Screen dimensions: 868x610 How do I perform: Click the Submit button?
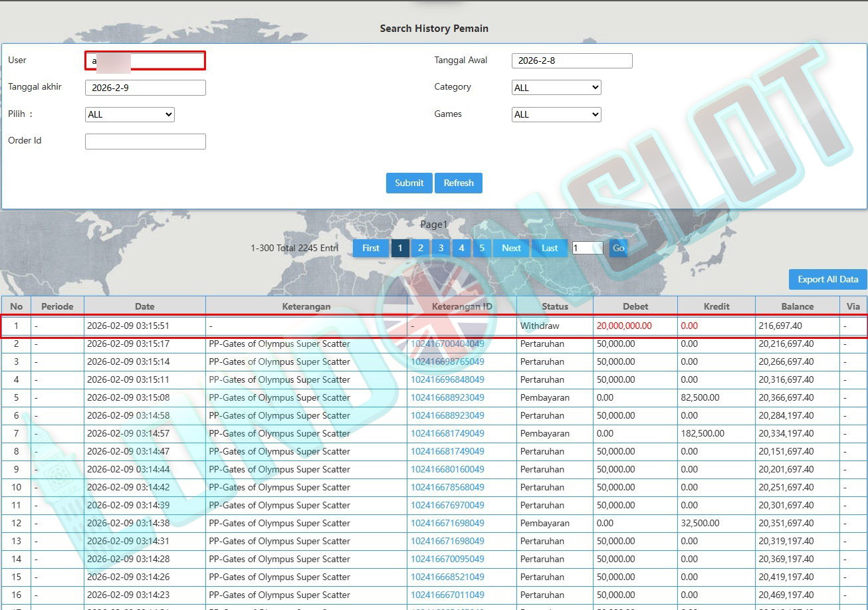[x=409, y=183]
